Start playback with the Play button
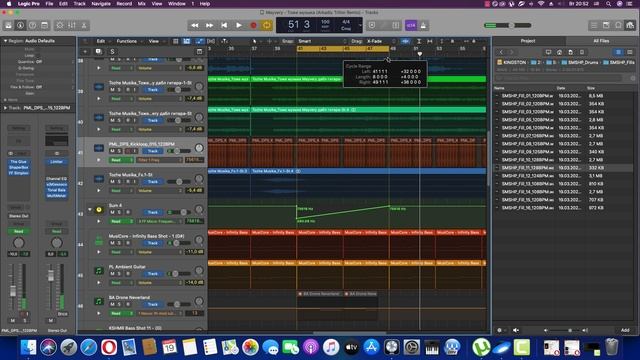This screenshot has width=640, height=360. 239,25
